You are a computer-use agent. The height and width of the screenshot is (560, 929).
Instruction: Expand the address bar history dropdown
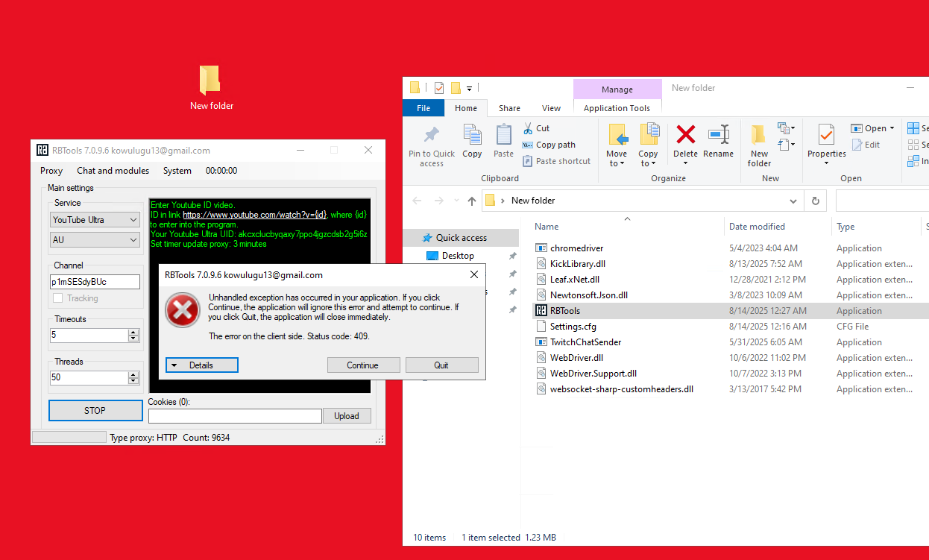(793, 201)
